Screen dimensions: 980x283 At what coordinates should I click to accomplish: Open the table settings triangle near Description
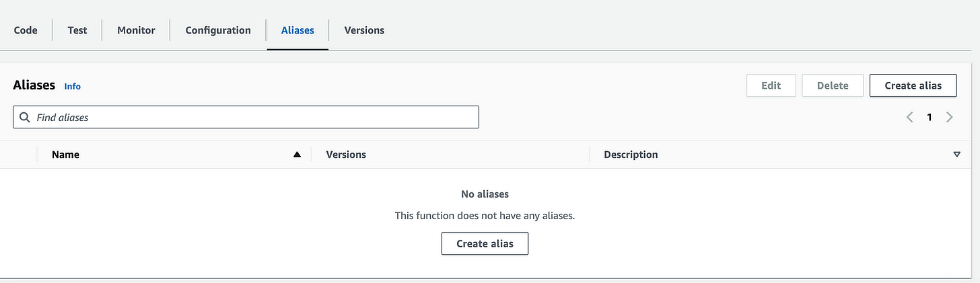pos(956,155)
